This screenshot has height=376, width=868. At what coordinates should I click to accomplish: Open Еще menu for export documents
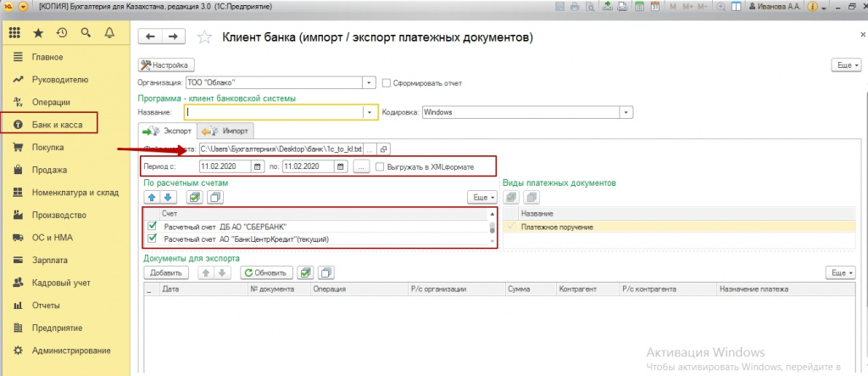click(840, 272)
